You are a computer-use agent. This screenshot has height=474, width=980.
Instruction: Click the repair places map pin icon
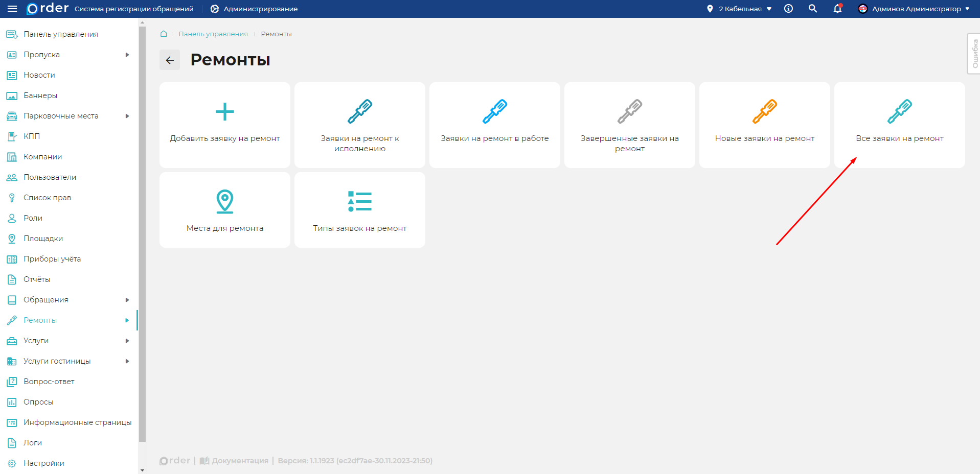(x=224, y=201)
